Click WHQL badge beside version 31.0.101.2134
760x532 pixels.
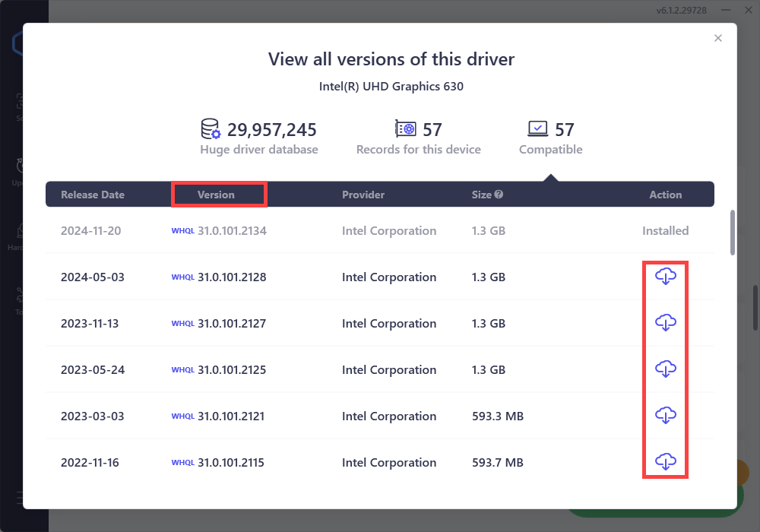[x=183, y=231]
